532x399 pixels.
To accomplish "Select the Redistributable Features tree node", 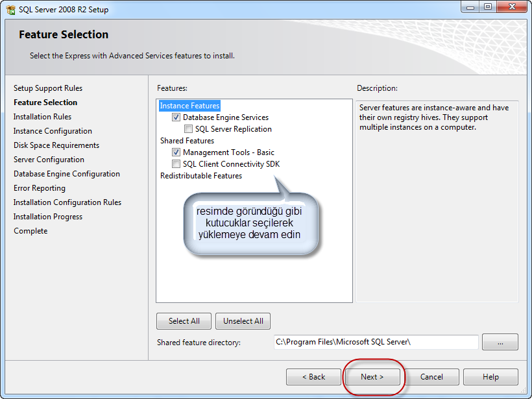I will point(201,176).
